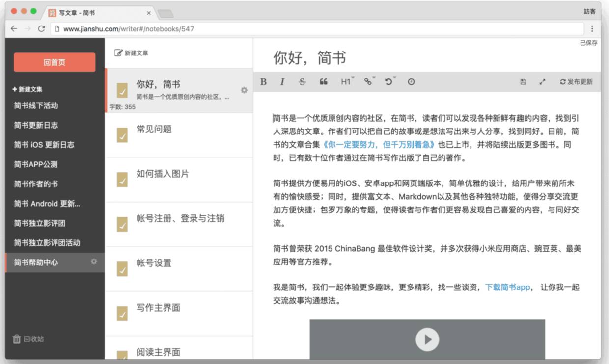Open article 帐号注册、登录与注销
The image size is (609, 364).
point(179,224)
